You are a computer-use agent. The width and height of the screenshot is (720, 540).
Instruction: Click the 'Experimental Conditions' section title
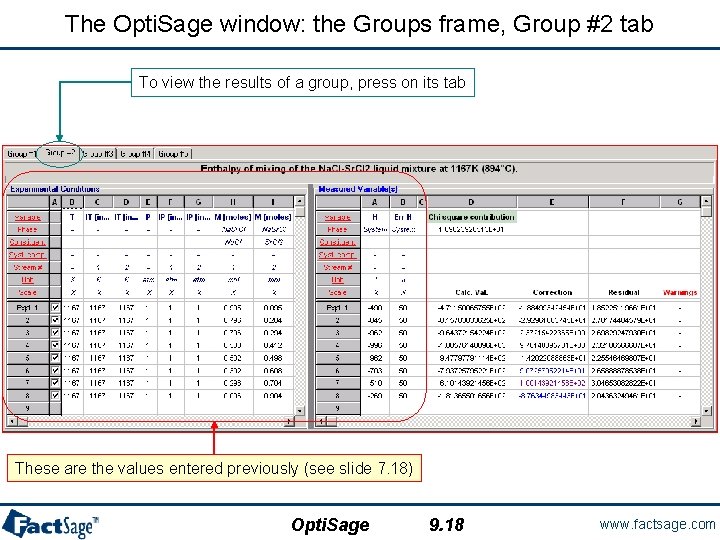coord(55,189)
